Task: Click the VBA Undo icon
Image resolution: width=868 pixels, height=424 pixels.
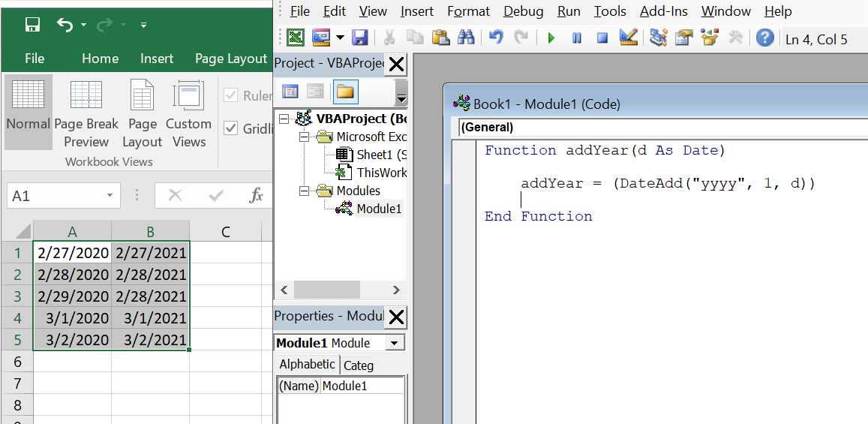Action: coord(497,38)
